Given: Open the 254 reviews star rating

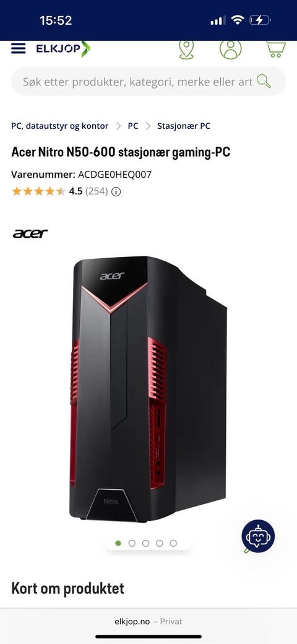Looking at the screenshot, I should pos(60,191).
